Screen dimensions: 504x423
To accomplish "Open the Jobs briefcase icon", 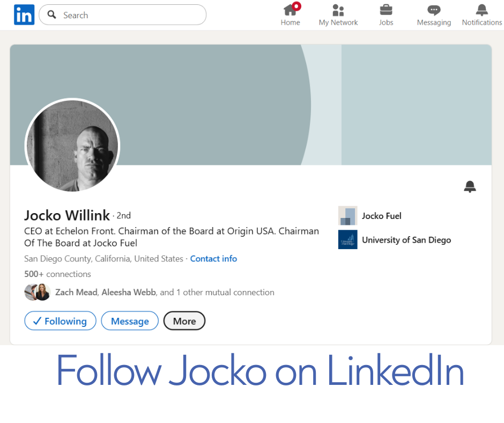I will pos(386,10).
